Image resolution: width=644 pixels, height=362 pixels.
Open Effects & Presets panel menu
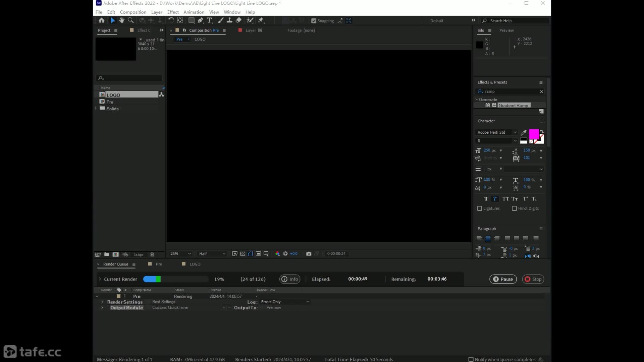tap(541, 82)
